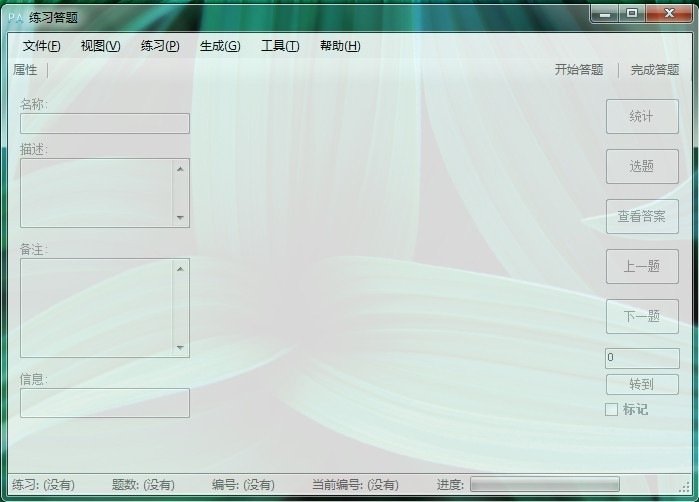Click the 信息 text field
The width and height of the screenshot is (699, 502).
click(105, 403)
